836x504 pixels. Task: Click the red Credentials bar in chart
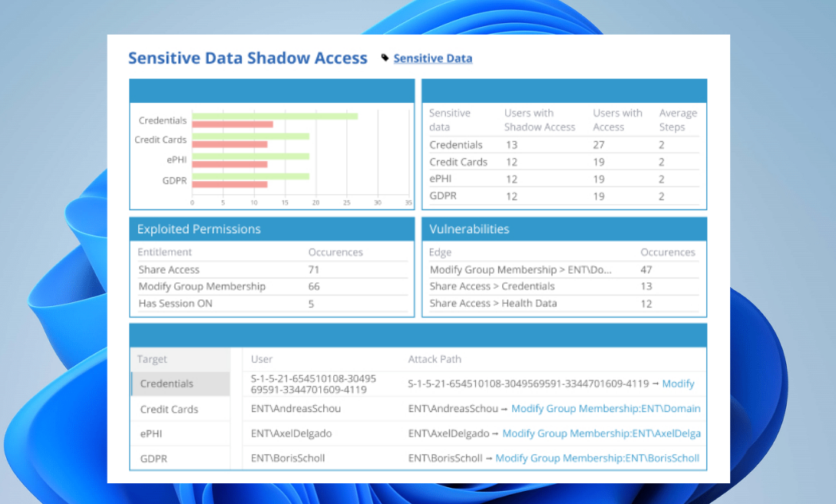tap(233, 124)
